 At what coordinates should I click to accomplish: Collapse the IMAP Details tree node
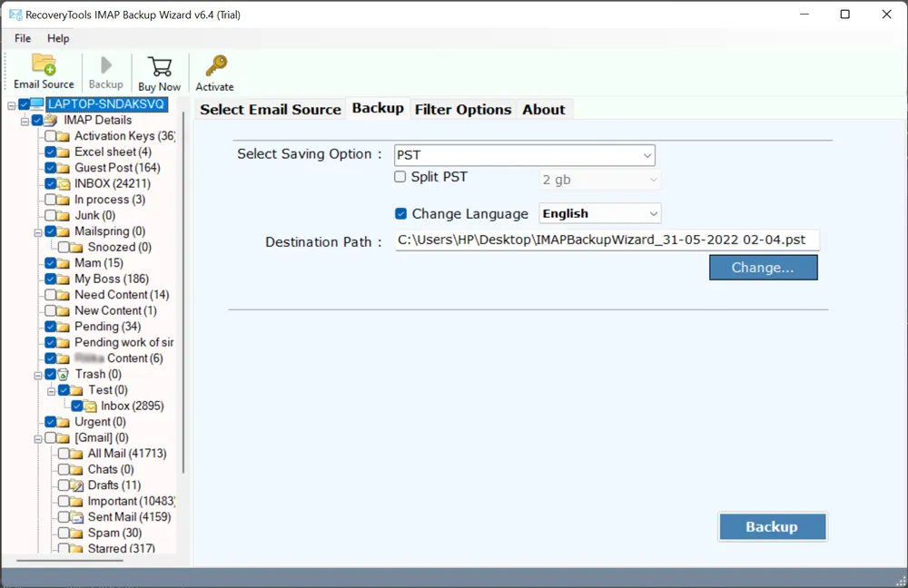pyautogui.click(x=25, y=121)
